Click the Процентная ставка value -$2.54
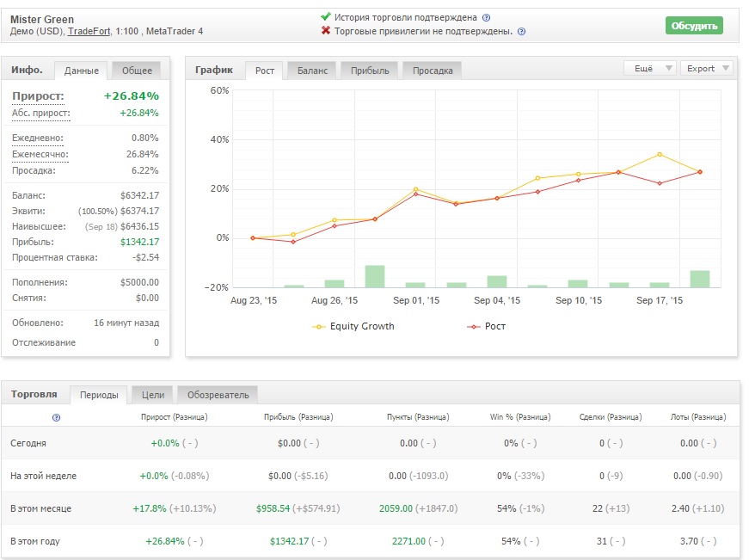Screen dimensions: 749x560 pyautogui.click(x=145, y=257)
